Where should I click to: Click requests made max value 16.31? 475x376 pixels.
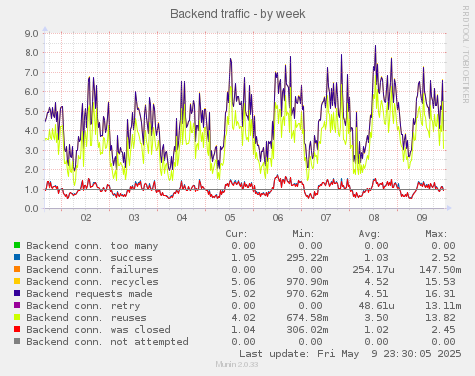pos(440,294)
